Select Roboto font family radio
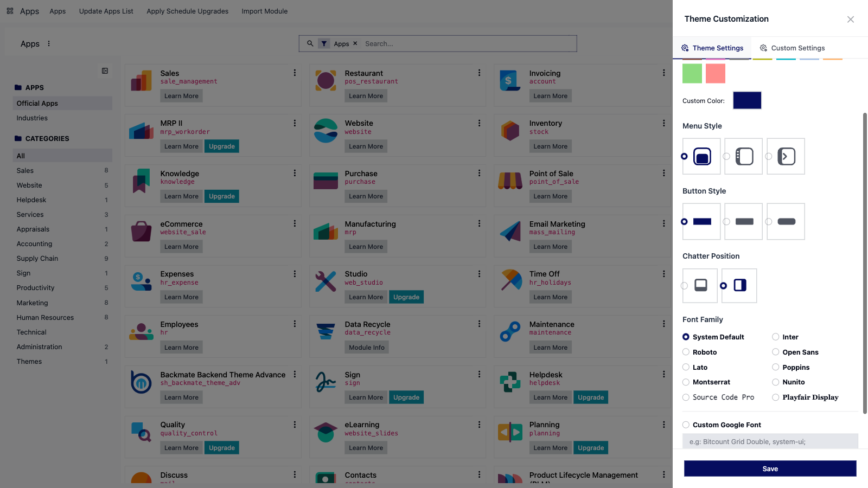Screen dimensions: 868x488 686,352
